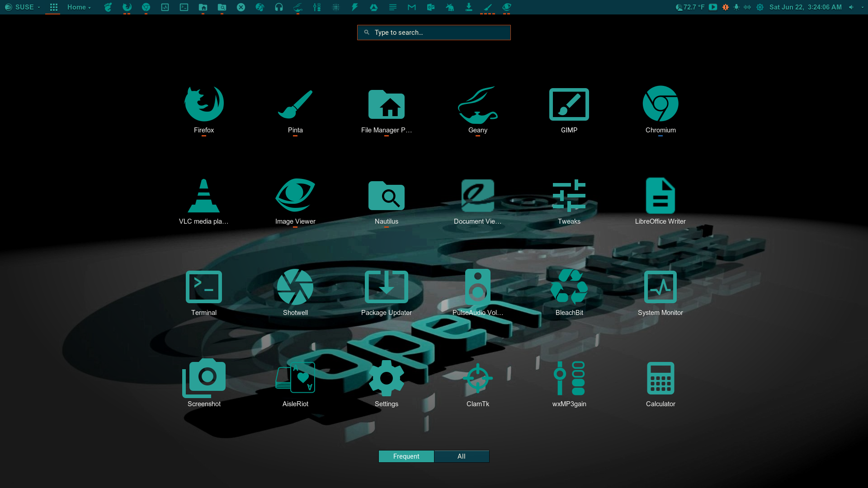868x488 pixels.
Task: Open Firefox from the app grid
Action: tap(204, 110)
